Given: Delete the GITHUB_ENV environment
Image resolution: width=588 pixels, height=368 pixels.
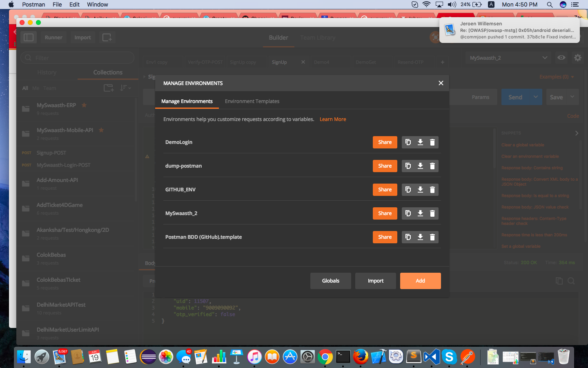Looking at the screenshot, I should [432, 190].
